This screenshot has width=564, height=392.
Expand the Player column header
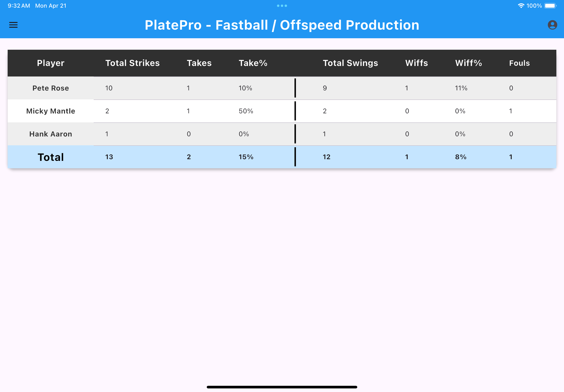coord(50,63)
